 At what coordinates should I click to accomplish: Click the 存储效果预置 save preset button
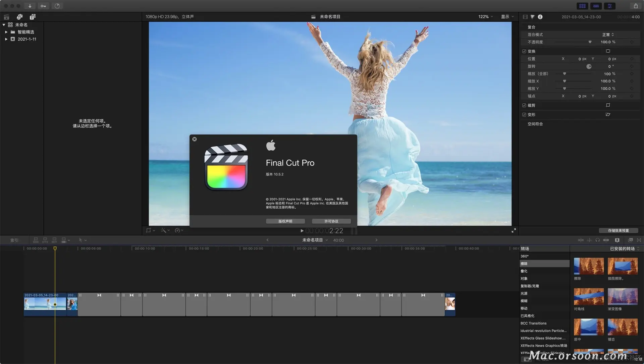618,230
